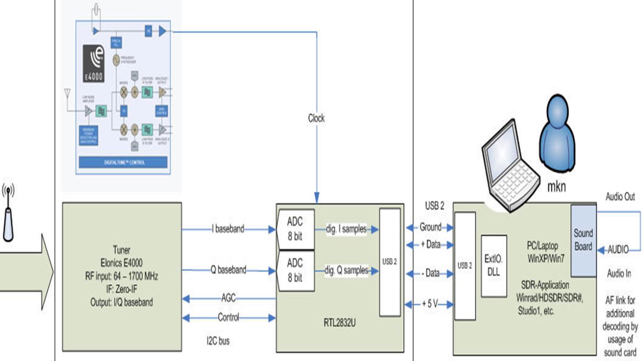
Task: Click the Sound Board block
Action: point(584,240)
